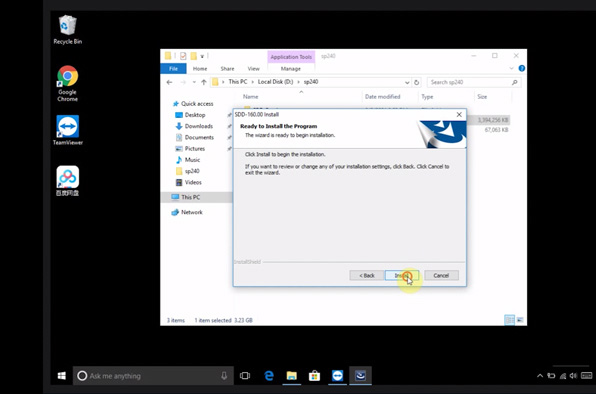Click the Search sp240 input field

[474, 82]
